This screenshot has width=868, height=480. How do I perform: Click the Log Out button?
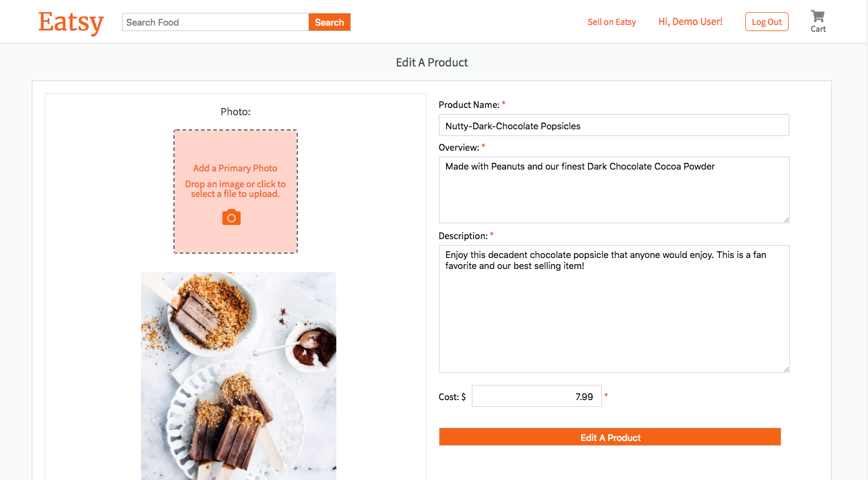click(x=767, y=21)
